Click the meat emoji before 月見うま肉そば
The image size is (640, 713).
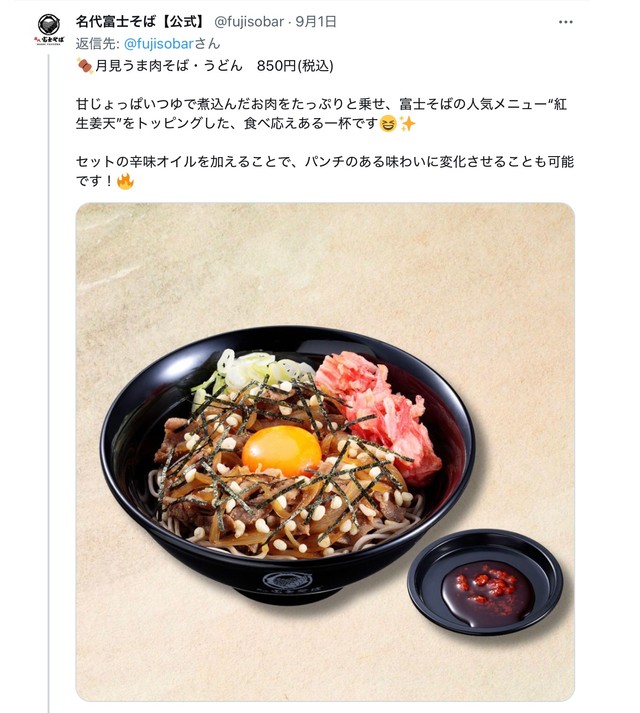[85, 66]
